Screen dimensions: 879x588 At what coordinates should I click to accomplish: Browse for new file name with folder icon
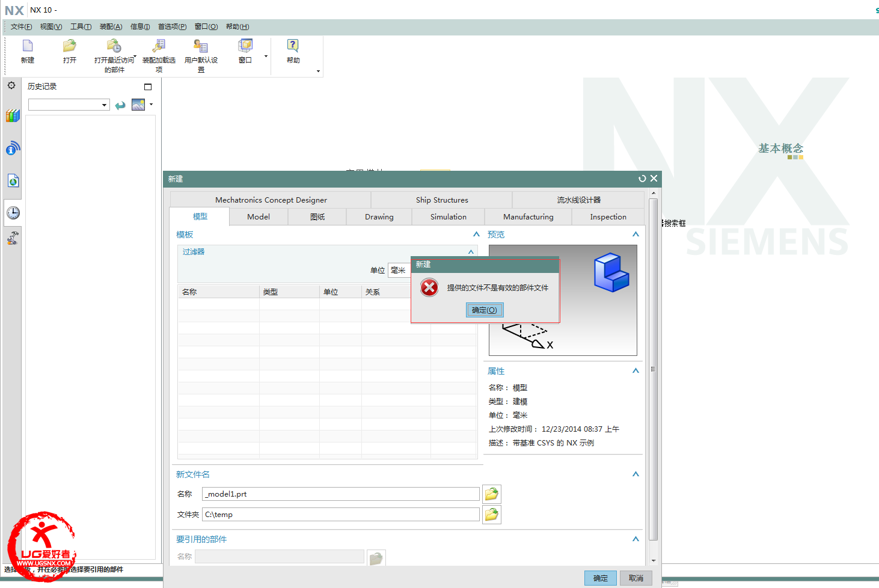click(x=492, y=494)
